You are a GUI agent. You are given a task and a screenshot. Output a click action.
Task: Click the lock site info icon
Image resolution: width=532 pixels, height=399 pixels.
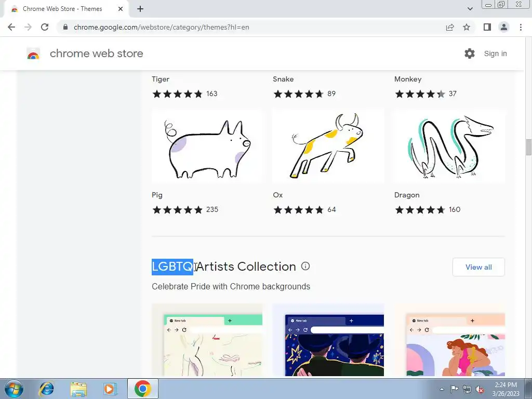tap(65, 27)
